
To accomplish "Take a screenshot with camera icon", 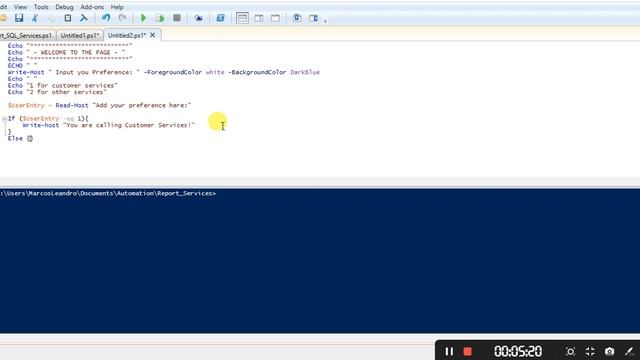I will (609, 351).
